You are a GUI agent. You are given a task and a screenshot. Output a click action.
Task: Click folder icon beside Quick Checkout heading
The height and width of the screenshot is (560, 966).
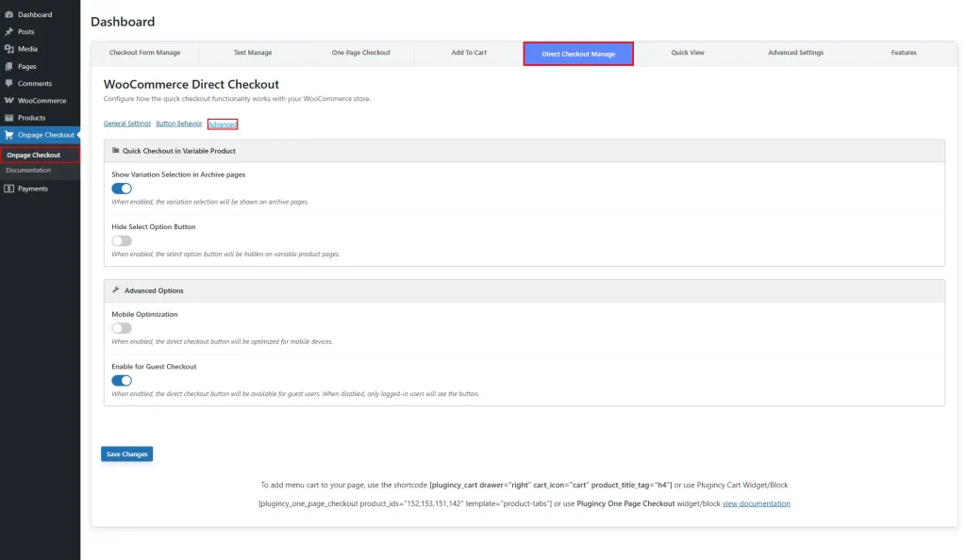pyautogui.click(x=115, y=150)
